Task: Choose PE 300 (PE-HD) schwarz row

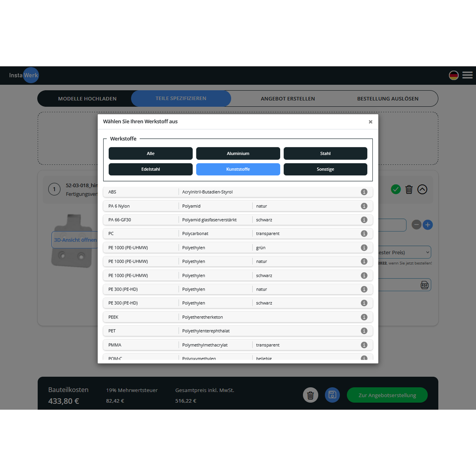Action: pos(238,303)
